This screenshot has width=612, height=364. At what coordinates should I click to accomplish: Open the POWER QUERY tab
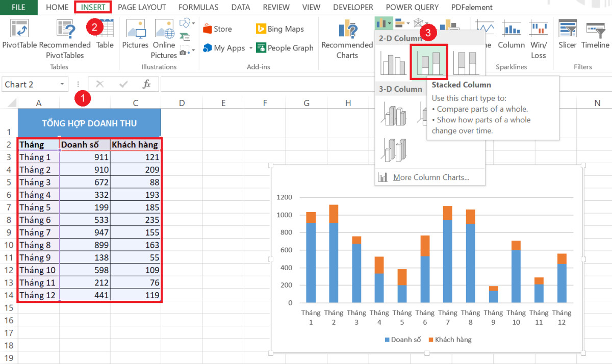pyautogui.click(x=412, y=7)
